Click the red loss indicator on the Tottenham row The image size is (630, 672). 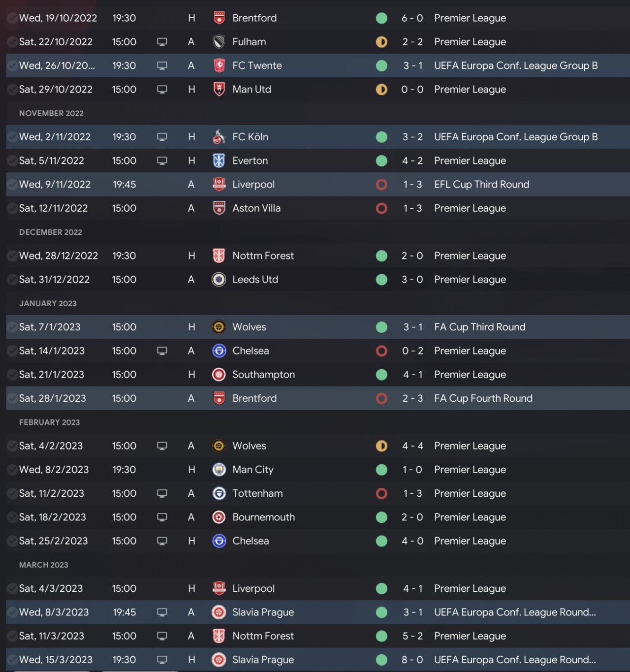[381, 493]
